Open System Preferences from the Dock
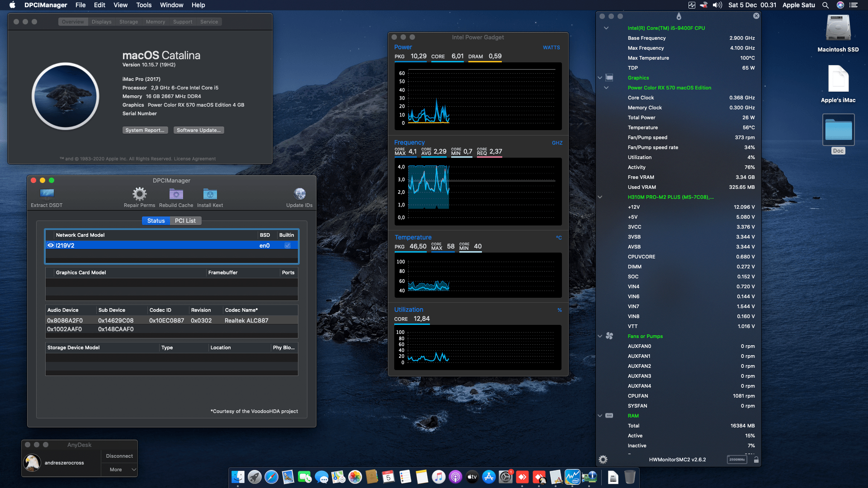Viewport: 868px width, 488px height. pyautogui.click(x=505, y=477)
